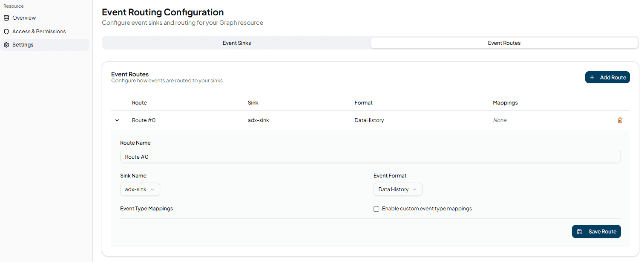Viewport: 644px width, 262px height.
Task: Select the Event Routes tab
Action: pyautogui.click(x=504, y=43)
